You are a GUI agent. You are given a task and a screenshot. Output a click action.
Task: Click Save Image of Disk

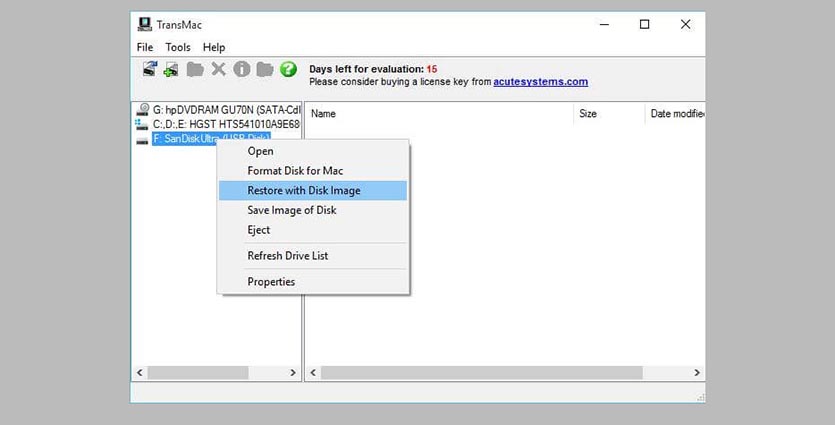point(292,210)
